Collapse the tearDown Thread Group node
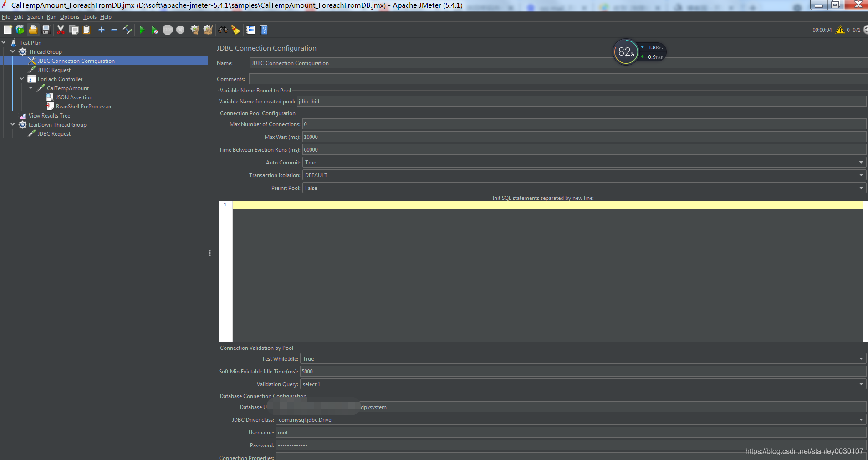 [x=12, y=124]
